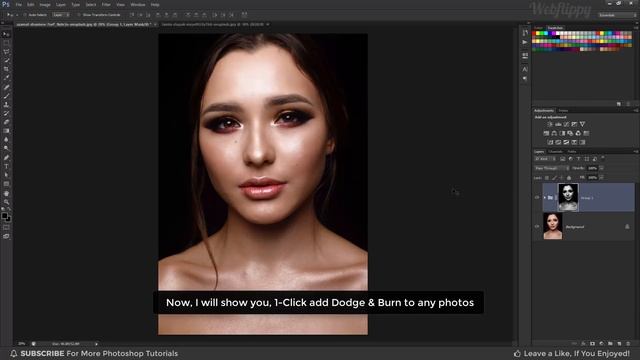Select the Crop tool
Viewport: 640px width, 360px height.
pos(6,69)
